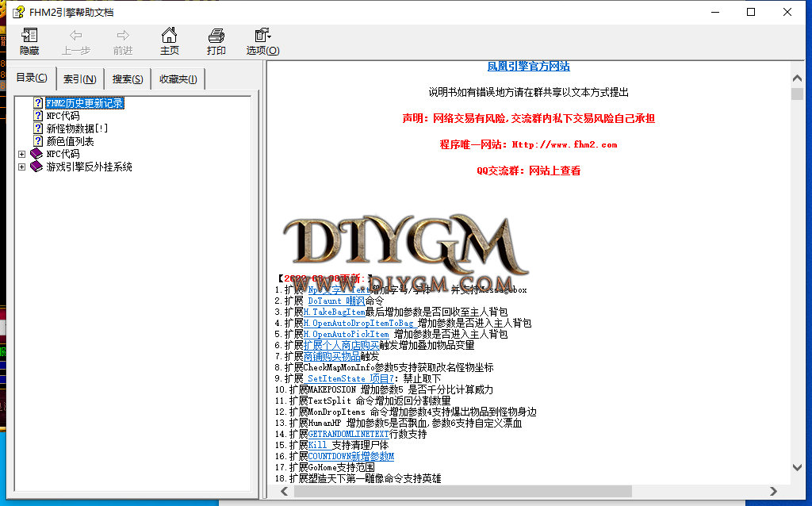
Task: Close the FHM2 help window
Action: (787, 12)
